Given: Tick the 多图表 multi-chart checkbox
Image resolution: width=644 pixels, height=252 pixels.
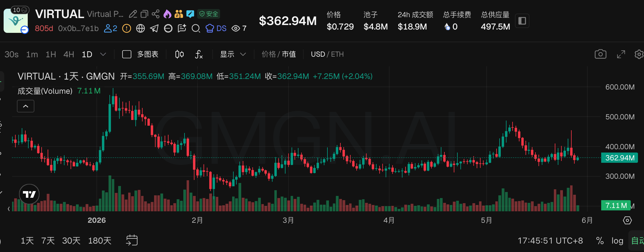Looking at the screenshot, I should tap(127, 54).
